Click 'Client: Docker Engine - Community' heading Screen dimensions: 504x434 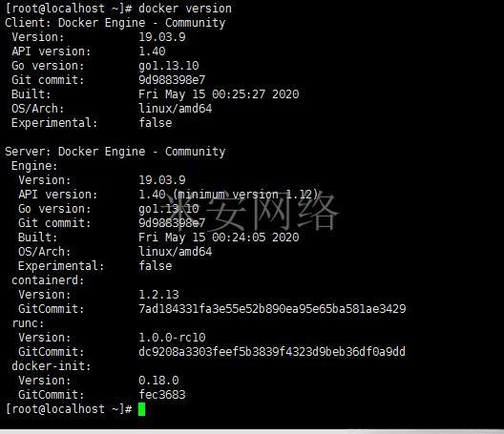click(115, 23)
